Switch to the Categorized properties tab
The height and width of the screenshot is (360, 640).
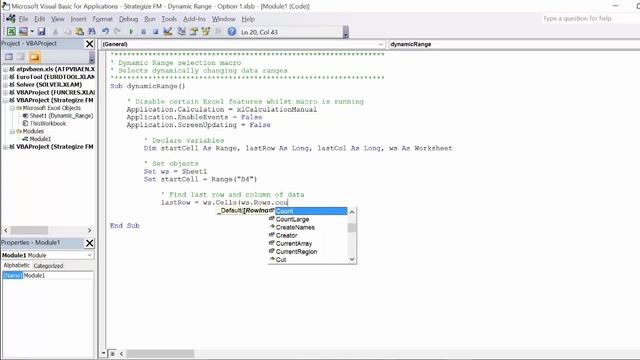[x=48, y=266]
